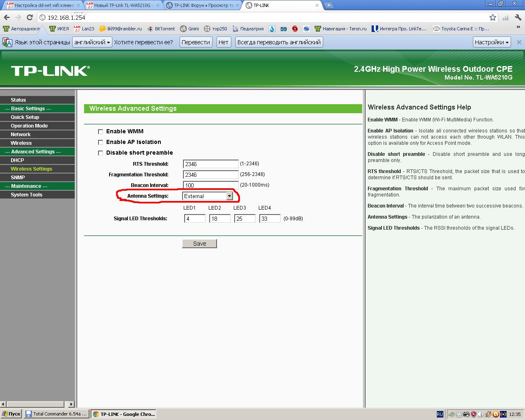Click the address bar showing 192.168.1.254

267,17
